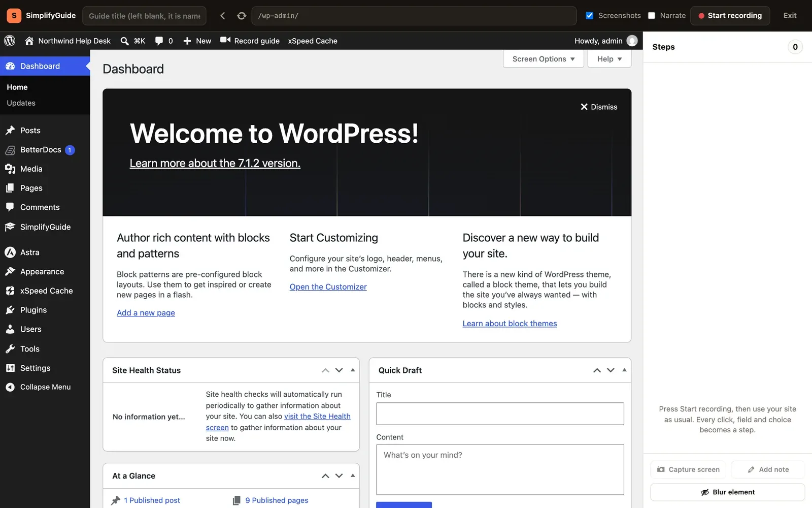Click the Blur element button
The width and height of the screenshot is (812, 508).
pyautogui.click(x=727, y=492)
